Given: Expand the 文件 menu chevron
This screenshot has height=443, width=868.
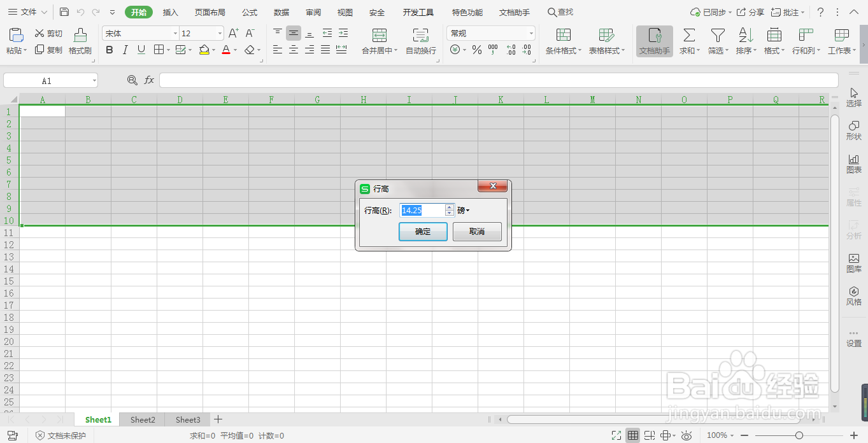Looking at the screenshot, I should 44,12.
